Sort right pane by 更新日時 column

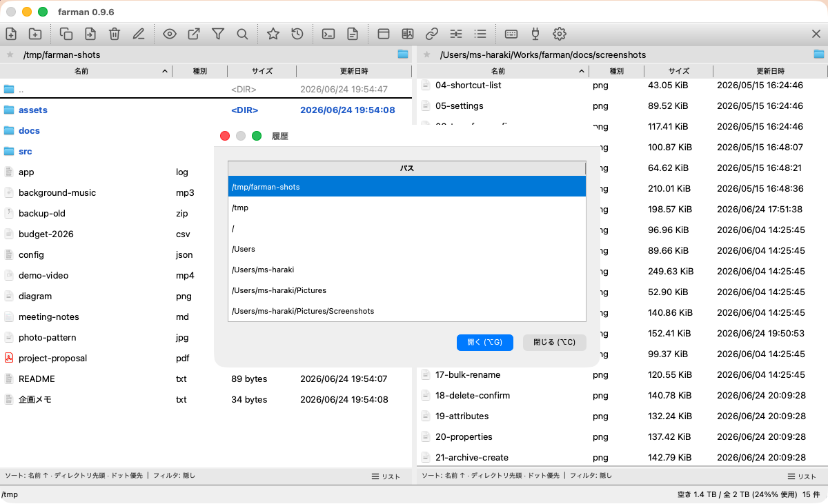pos(770,71)
